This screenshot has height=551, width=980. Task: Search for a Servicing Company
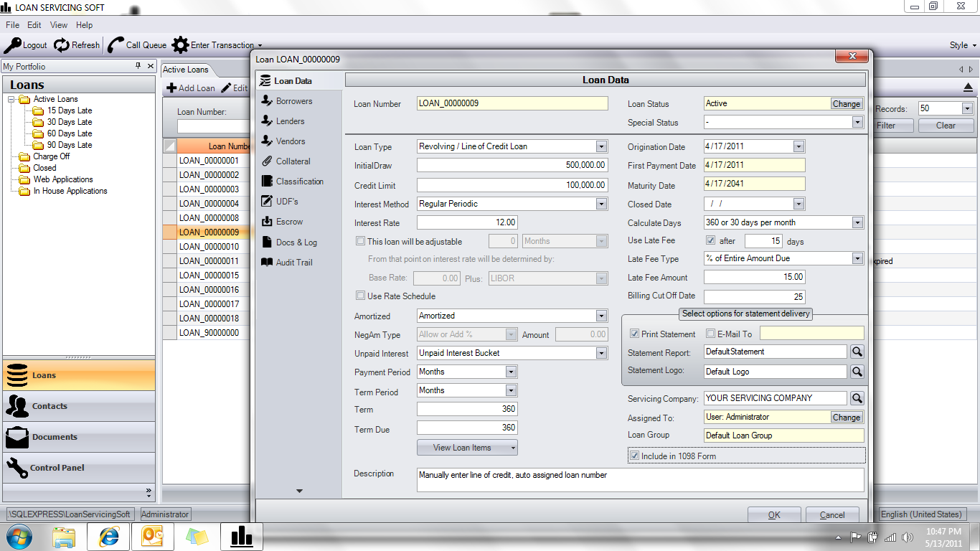[x=857, y=398]
